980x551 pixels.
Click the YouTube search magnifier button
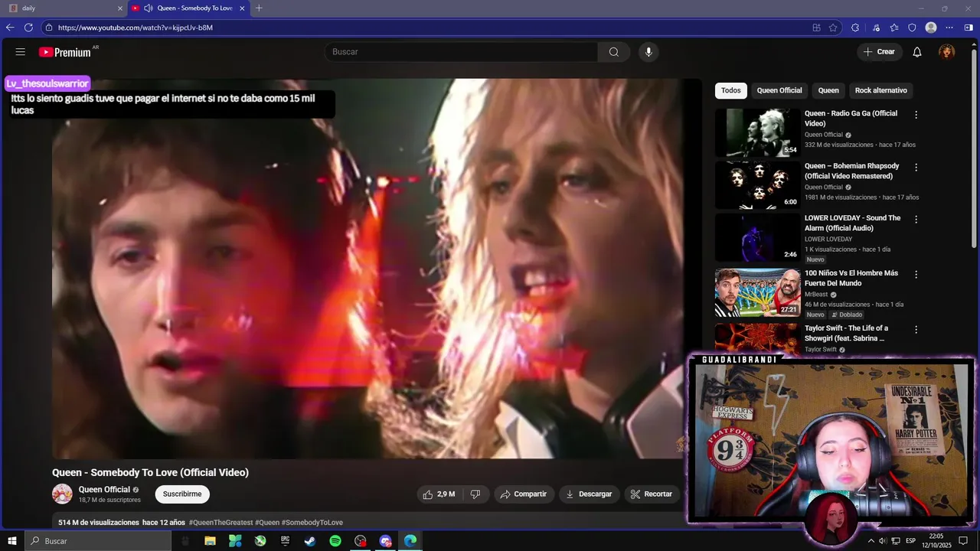[x=614, y=52]
